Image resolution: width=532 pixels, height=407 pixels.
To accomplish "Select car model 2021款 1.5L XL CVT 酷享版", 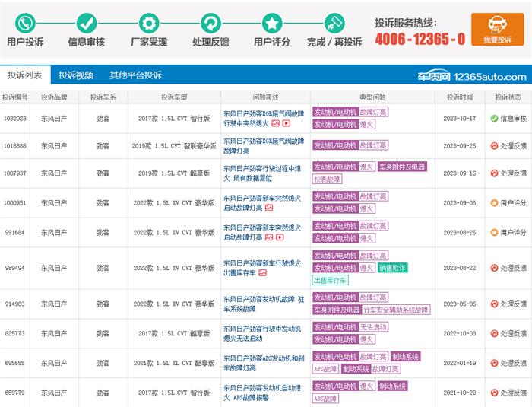I will point(174,363).
